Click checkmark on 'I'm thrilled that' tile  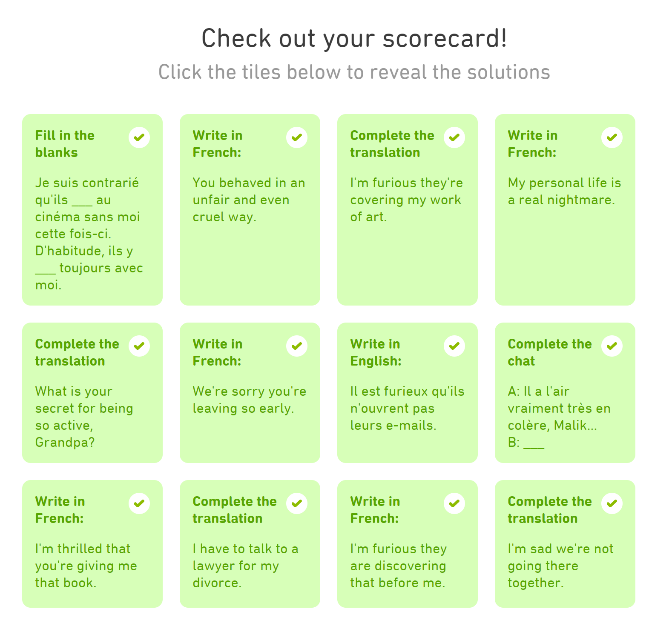point(139,503)
